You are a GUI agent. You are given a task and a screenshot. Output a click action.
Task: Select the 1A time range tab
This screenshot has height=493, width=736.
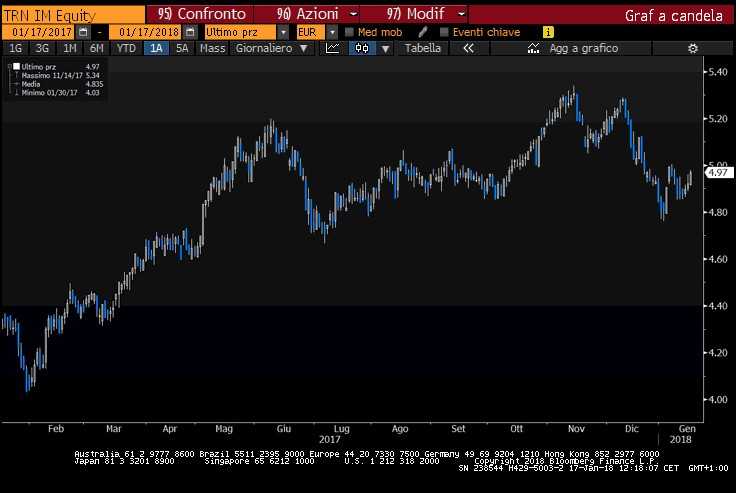pyautogui.click(x=156, y=48)
